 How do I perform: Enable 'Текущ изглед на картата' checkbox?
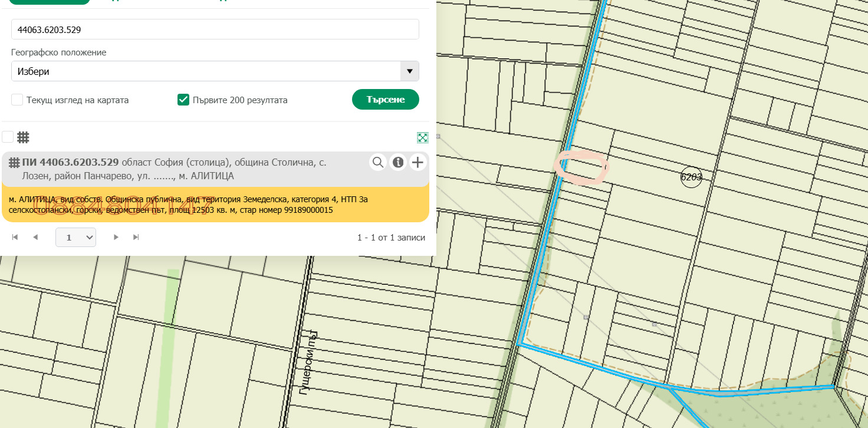pos(18,100)
